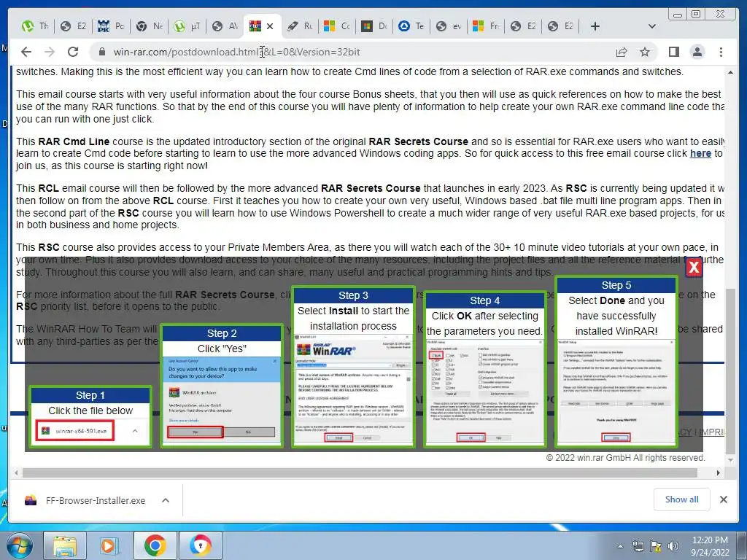The width and height of the screenshot is (747, 560).
Task: Click the horizontal scrollbar's right arrow
Action: click(x=719, y=472)
